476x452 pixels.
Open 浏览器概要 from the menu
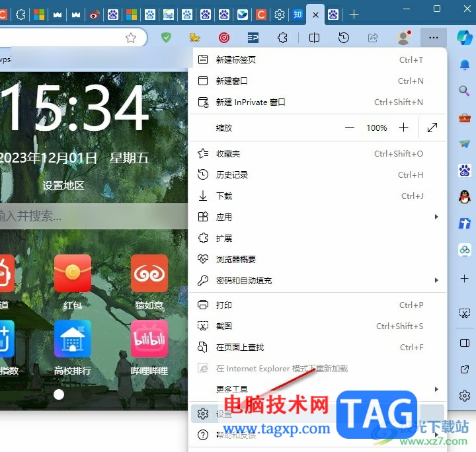317,259
